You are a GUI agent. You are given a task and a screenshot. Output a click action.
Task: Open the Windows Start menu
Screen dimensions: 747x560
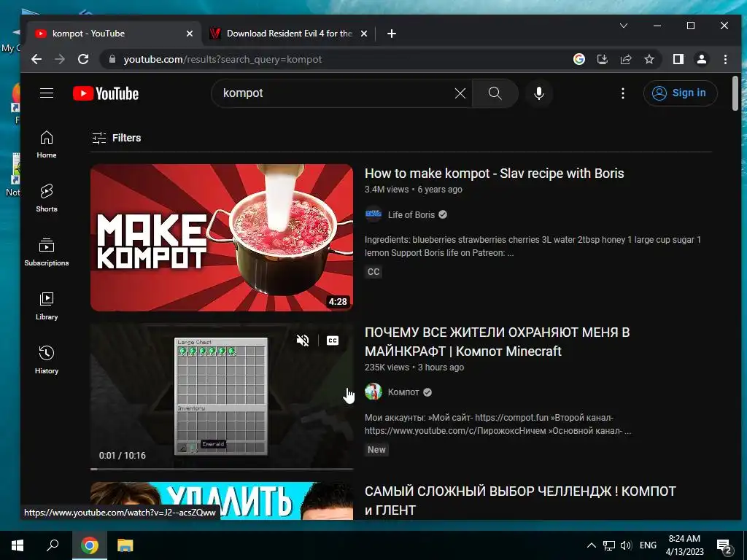pyautogui.click(x=18, y=545)
